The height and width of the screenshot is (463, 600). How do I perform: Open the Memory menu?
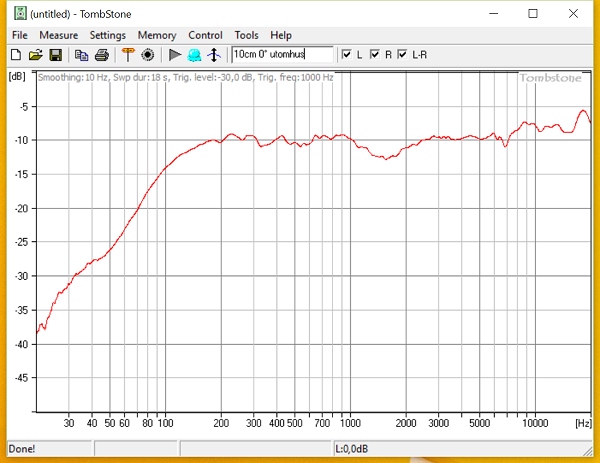(157, 35)
